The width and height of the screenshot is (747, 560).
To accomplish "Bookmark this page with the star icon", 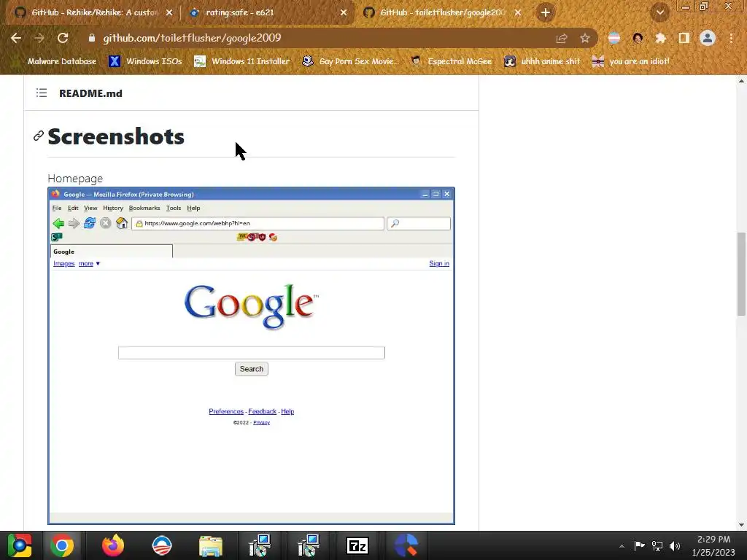I will tap(585, 39).
